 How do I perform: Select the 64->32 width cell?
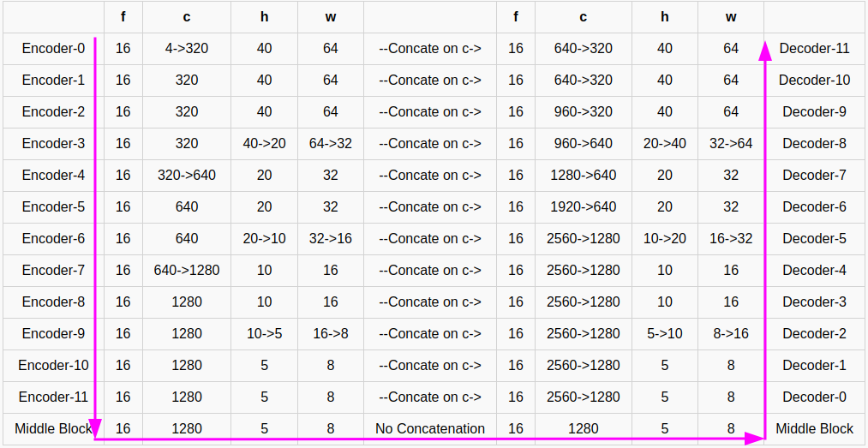point(331,144)
